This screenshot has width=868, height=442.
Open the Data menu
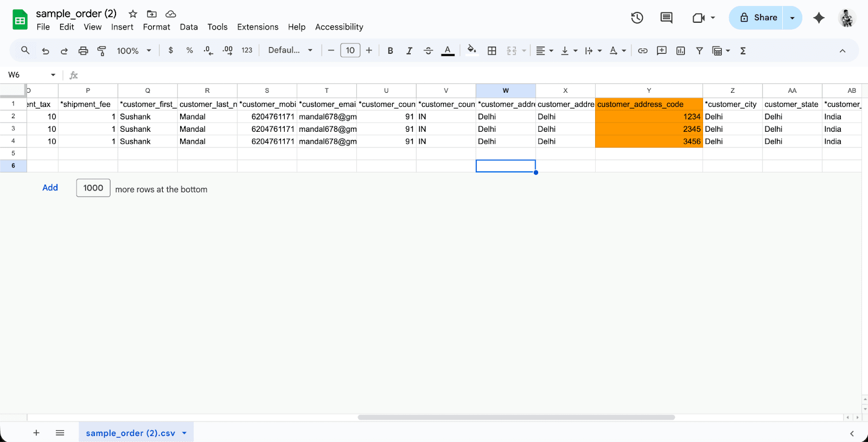coord(189,27)
